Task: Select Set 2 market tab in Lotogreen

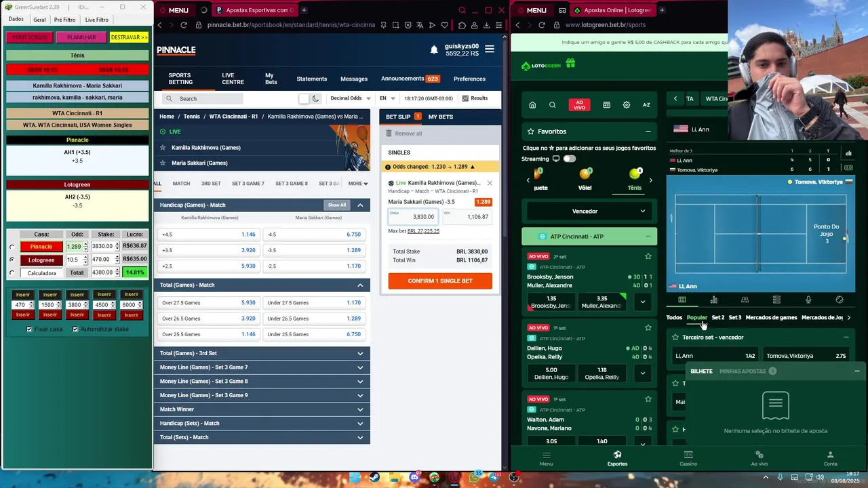Action: [x=717, y=317]
